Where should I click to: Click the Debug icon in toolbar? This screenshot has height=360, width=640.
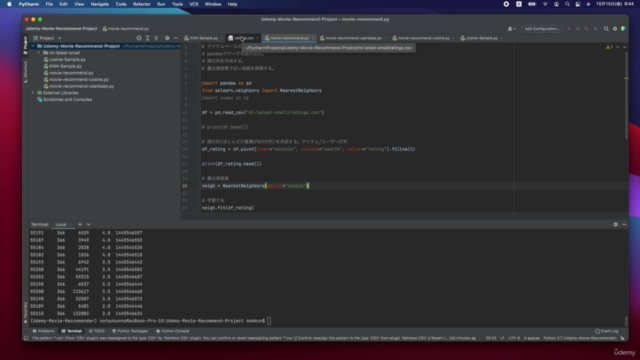click(x=578, y=29)
